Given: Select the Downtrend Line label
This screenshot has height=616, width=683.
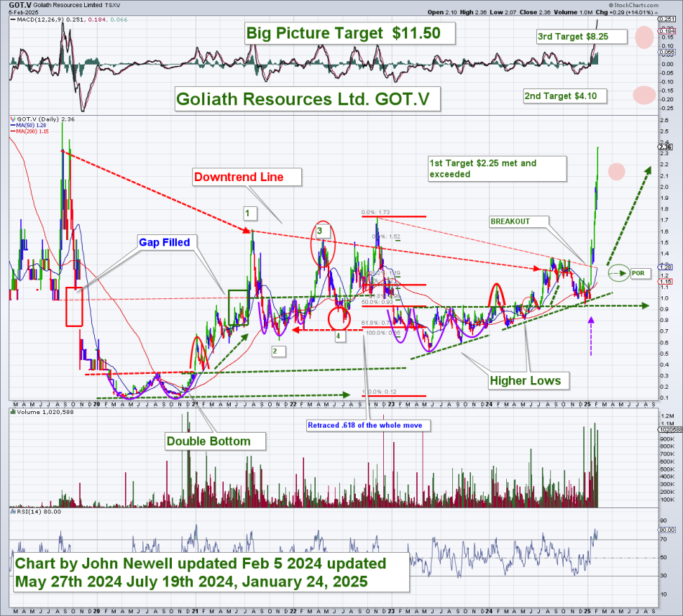Looking at the screenshot, I should click(x=247, y=176).
